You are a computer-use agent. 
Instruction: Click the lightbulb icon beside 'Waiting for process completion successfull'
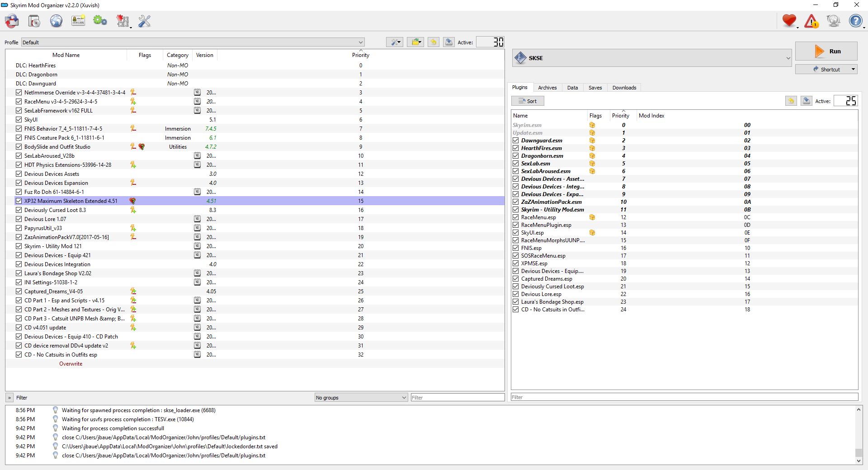pos(56,428)
